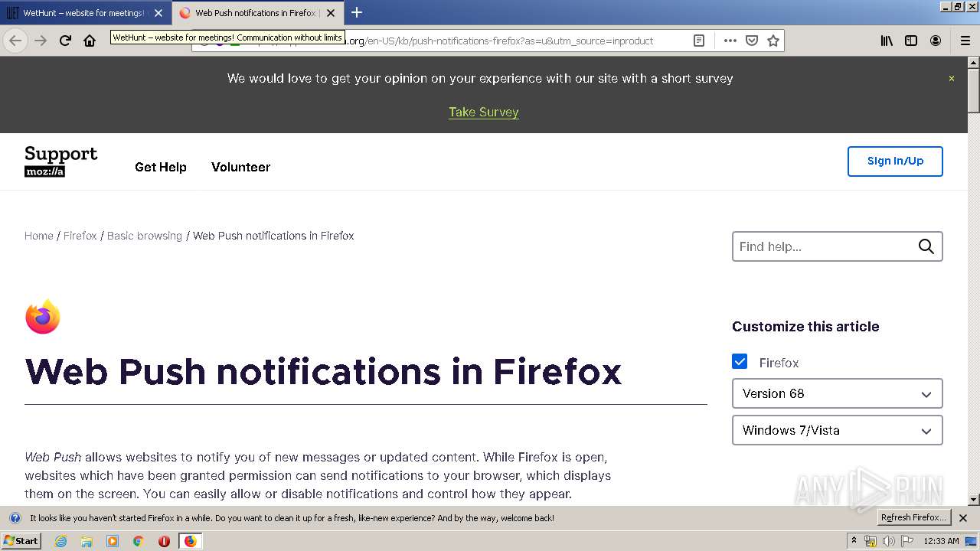Click the Firefox product logo above the title

[x=43, y=317]
